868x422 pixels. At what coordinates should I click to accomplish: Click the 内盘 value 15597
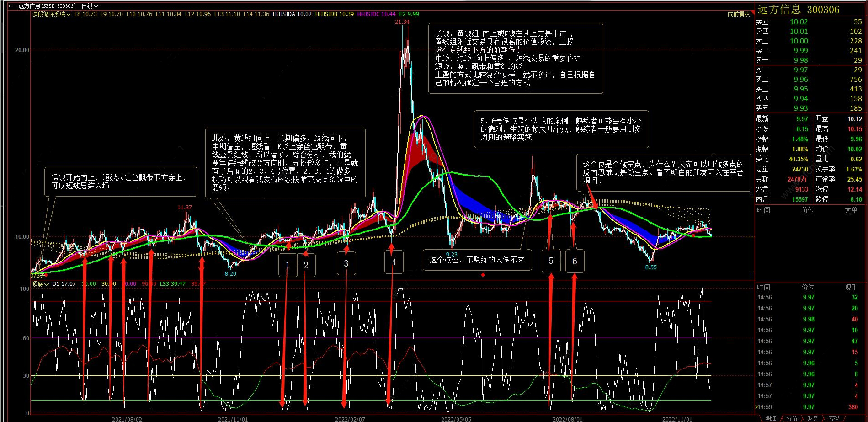pyautogui.click(x=800, y=199)
